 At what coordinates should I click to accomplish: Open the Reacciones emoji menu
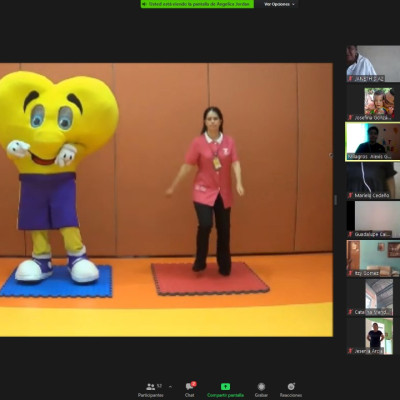point(291,390)
